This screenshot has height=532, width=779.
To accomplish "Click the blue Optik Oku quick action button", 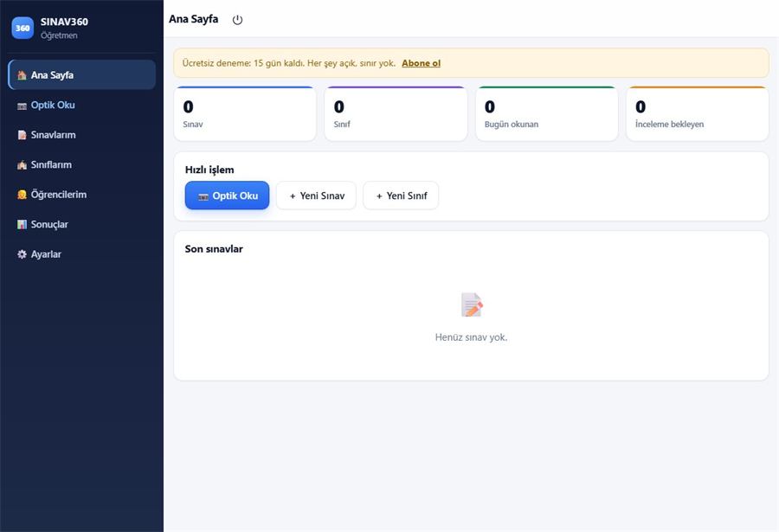I will [x=227, y=195].
